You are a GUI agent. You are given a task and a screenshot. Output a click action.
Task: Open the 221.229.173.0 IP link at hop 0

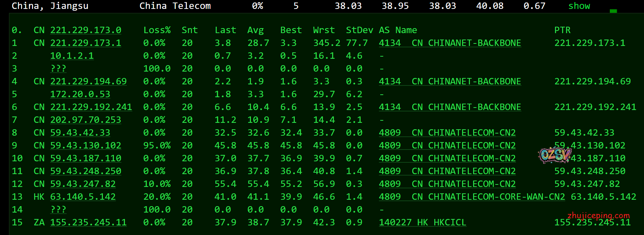[x=85, y=30]
